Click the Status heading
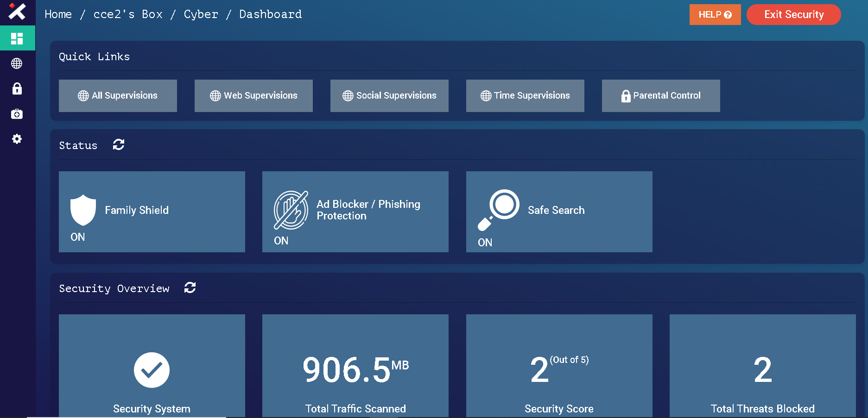 tap(78, 145)
